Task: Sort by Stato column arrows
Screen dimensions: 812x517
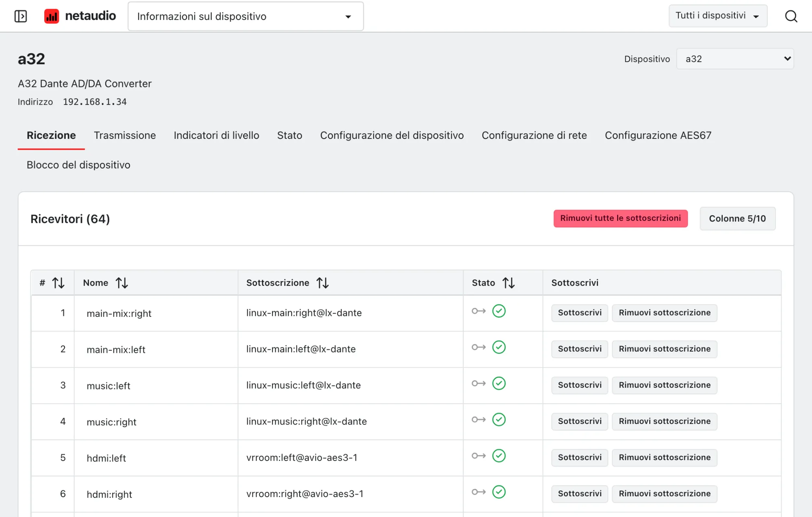Action: pos(509,283)
